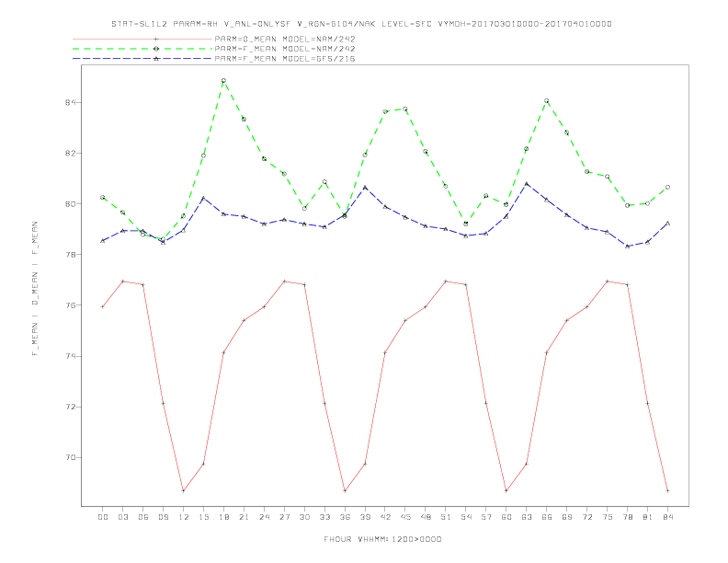This screenshot has width=728, height=563.
Task: Click the vertical y-axis title F_MEAN | O_MEAN | F_MEAN
Action: pos(35,289)
